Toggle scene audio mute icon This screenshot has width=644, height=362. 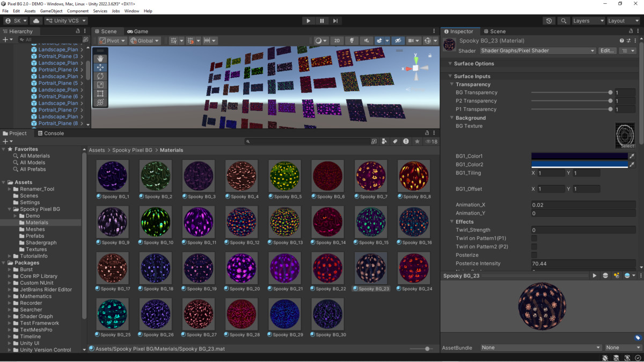[x=367, y=41]
